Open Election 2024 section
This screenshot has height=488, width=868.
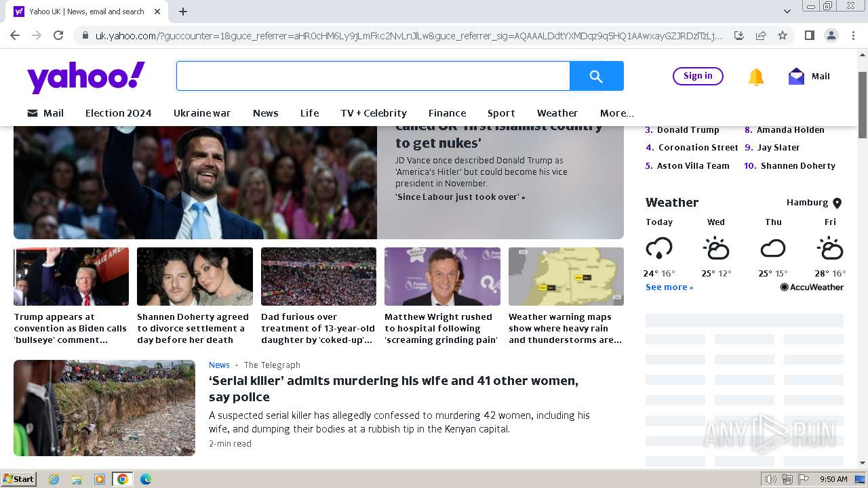(x=118, y=113)
